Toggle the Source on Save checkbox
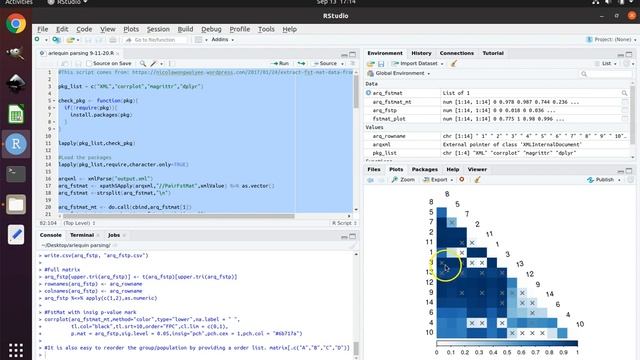This screenshot has width=640, height=360. [89, 64]
